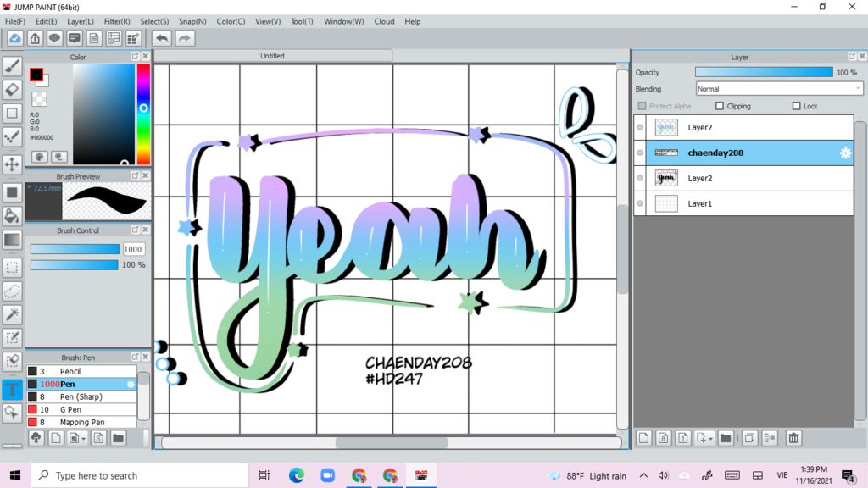This screenshot has height=488, width=868.
Task: Select the Layer1 row
Action: coord(743,203)
